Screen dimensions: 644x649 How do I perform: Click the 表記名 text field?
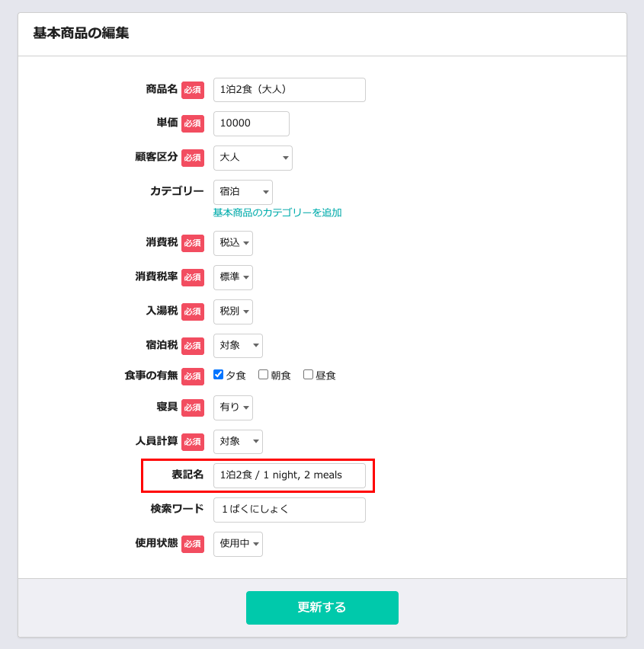click(289, 475)
